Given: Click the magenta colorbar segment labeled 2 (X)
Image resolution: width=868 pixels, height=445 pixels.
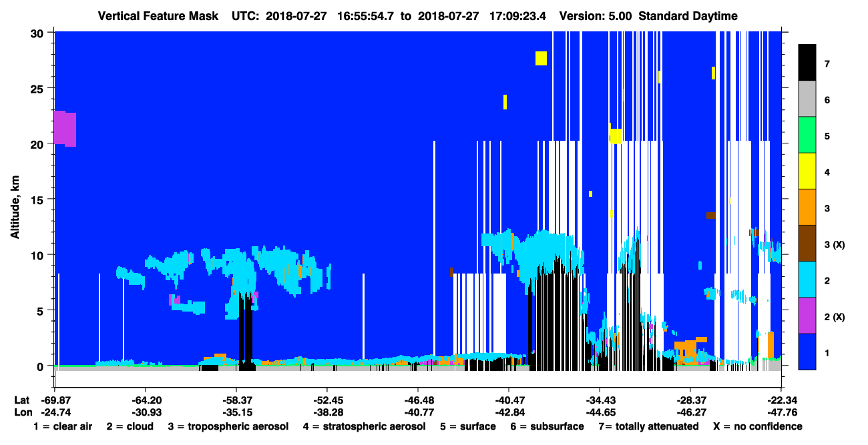Looking at the screenshot, I should [x=807, y=316].
